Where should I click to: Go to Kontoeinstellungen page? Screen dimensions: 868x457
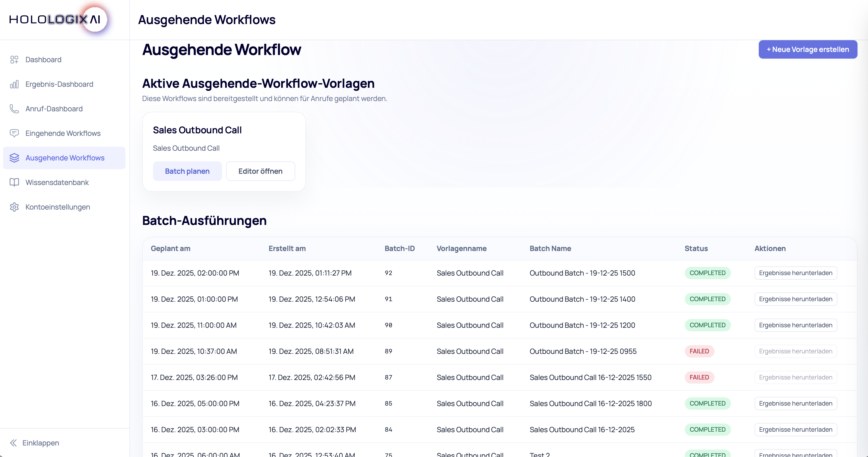point(58,207)
